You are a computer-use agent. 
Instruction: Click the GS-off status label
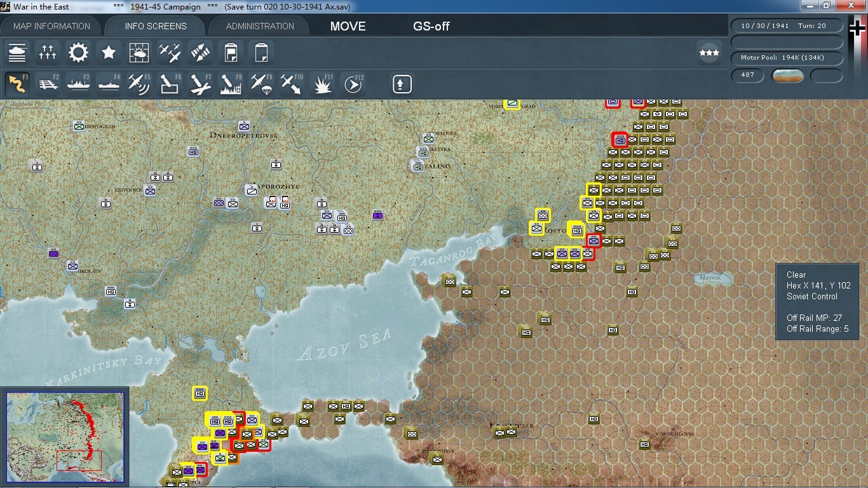431,27
